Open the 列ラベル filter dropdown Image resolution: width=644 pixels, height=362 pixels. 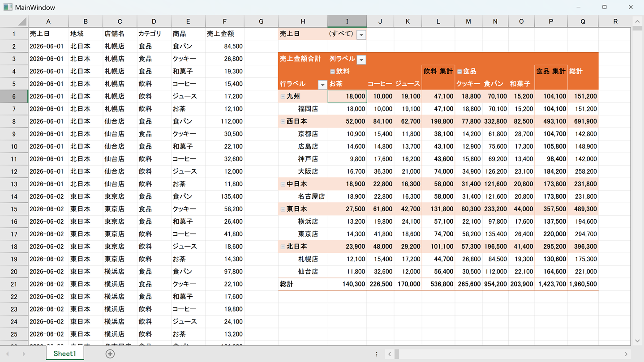361,60
